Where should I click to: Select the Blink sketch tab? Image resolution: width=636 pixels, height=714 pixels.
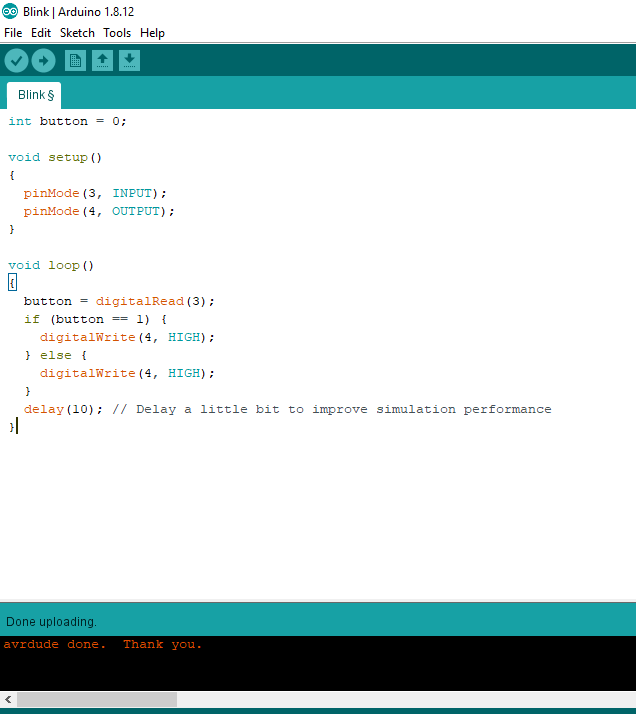tap(34, 95)
